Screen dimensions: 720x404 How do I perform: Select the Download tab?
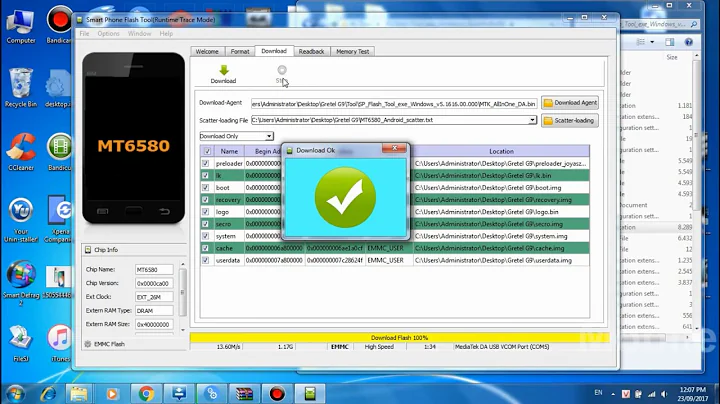pyautogui.click(x=274, y=51)
